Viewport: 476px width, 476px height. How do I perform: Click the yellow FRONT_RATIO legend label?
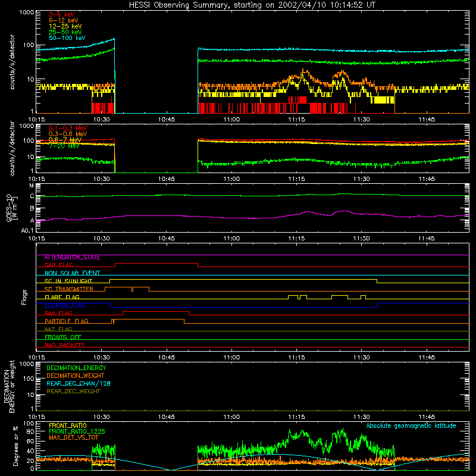coord(68,426)
